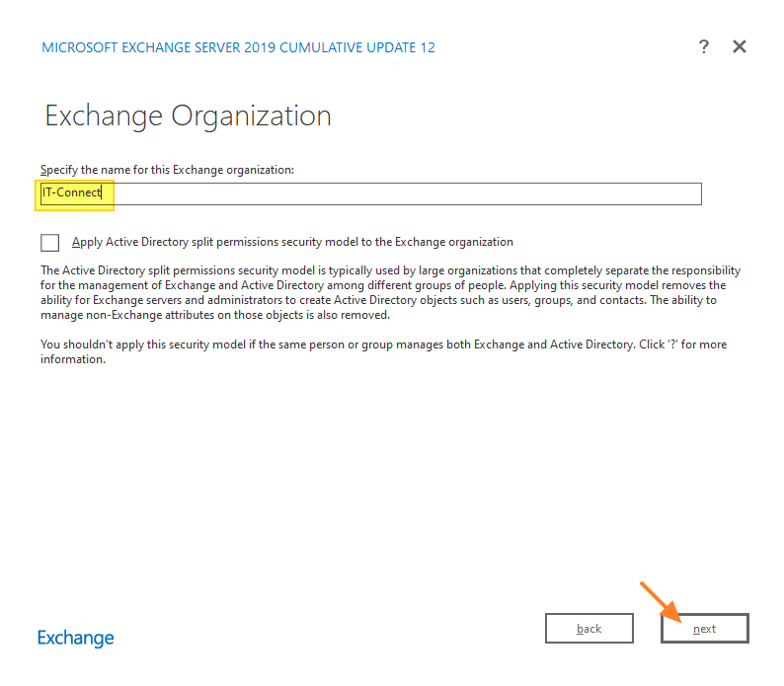Click the "Cumulative Update 12" text in the title
This screenshot has height=686, width=784.
tap(365, 47)
